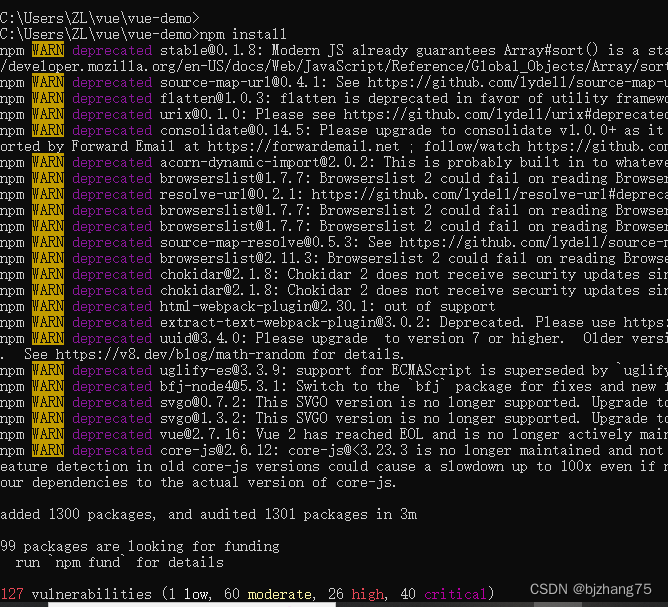Select the package name browserslist@2.11.3
The height and width of the screenshot is (607, 668).
tap(239, 258)
